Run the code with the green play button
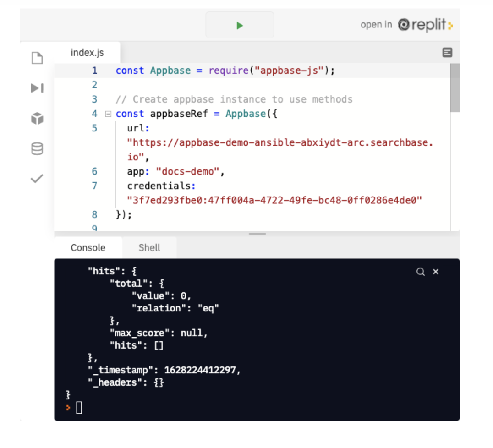 pyautogui.click(x=240, y=25)
